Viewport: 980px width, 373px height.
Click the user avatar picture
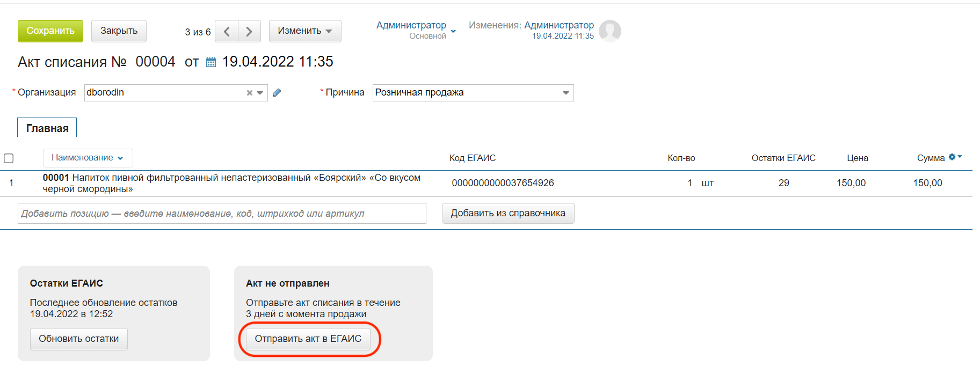pos(610,31)
